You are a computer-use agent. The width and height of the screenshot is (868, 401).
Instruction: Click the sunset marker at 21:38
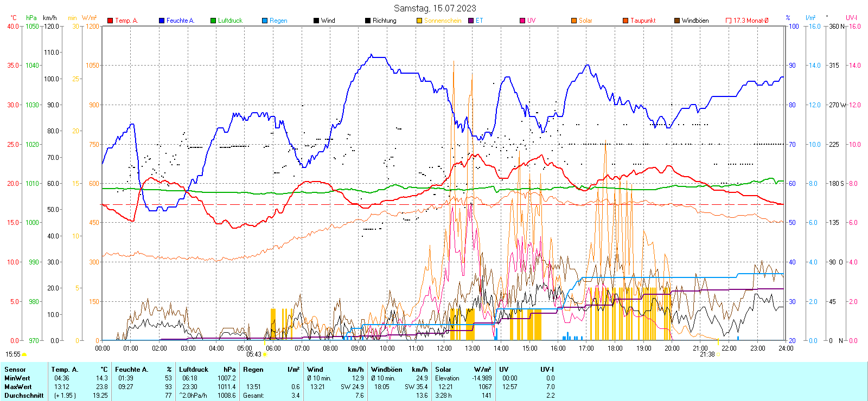[x=718, y=354]
